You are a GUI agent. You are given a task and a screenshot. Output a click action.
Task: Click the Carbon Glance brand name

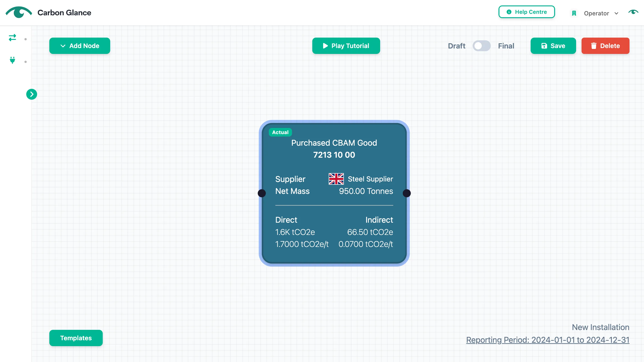(x=64, y=12)
